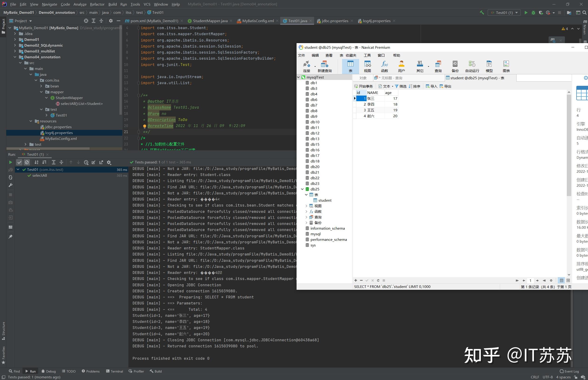Open Terminal tool window button

point(114,371)
